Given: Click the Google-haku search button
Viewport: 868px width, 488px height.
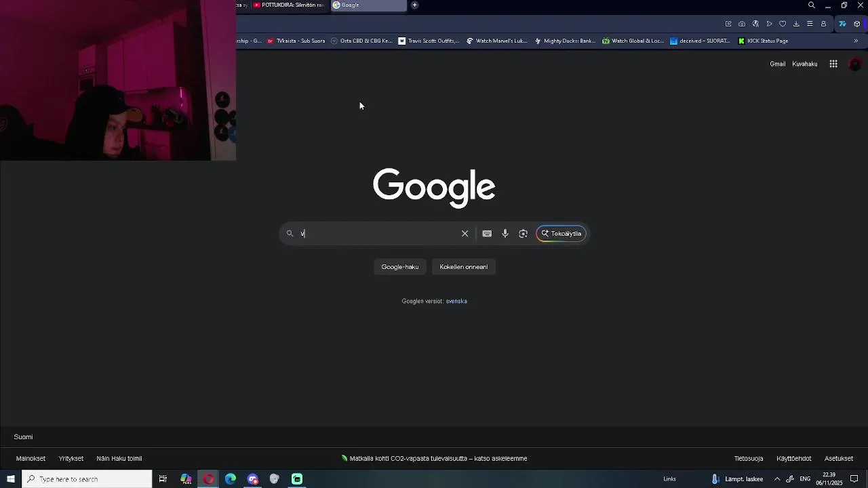Looking at the screenshot, I should tap(400, 266).
